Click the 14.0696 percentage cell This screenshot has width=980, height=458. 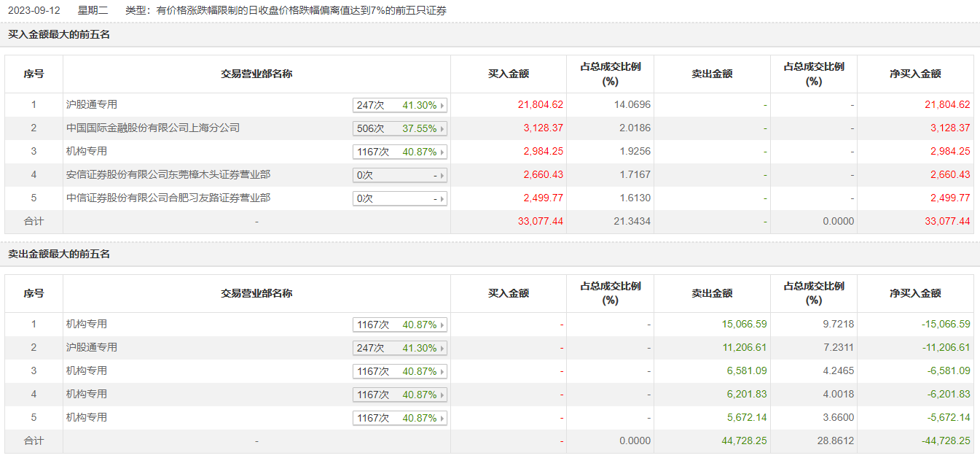(632, 105)
